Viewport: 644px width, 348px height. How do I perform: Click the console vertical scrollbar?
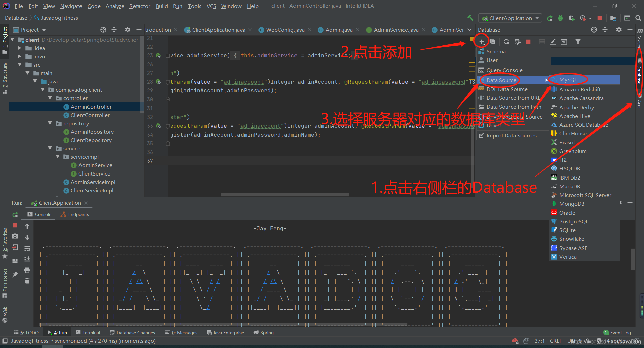tap(633, 259)
